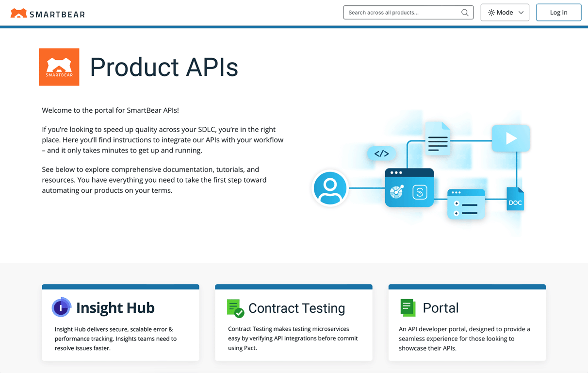Open the Insight Hub product card
The width and height of the screenshot is (588, 373).
120,322
